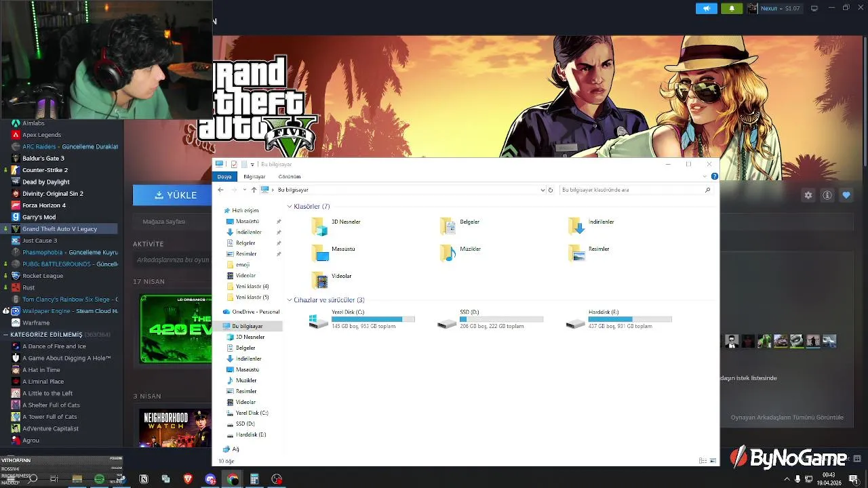Collapse Cihazlar ve sürücüler (3) group
Viewport: 868px width, 488px height.
[290, 300]
